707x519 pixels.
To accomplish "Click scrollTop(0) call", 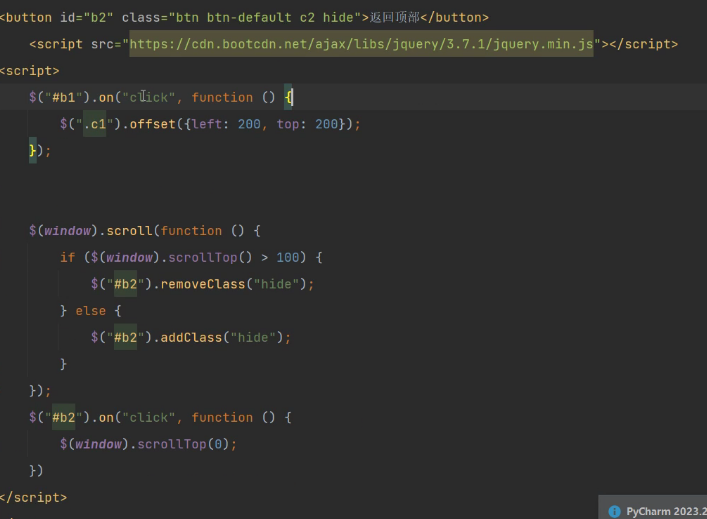I will coord(183,444).
